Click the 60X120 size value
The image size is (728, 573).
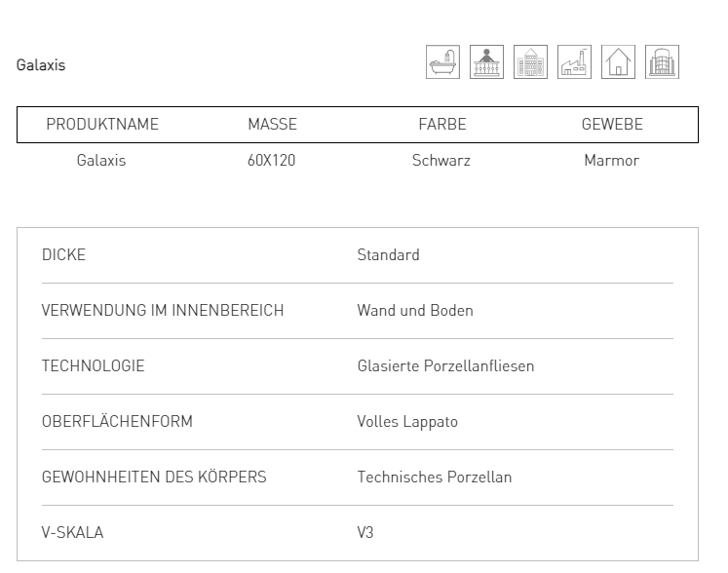[272, 160]
